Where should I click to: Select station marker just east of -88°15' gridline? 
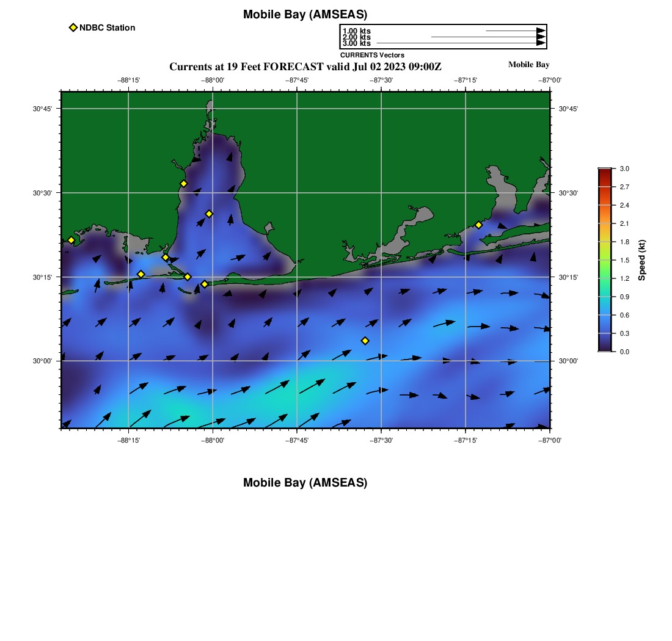click(x=141, y=274)
